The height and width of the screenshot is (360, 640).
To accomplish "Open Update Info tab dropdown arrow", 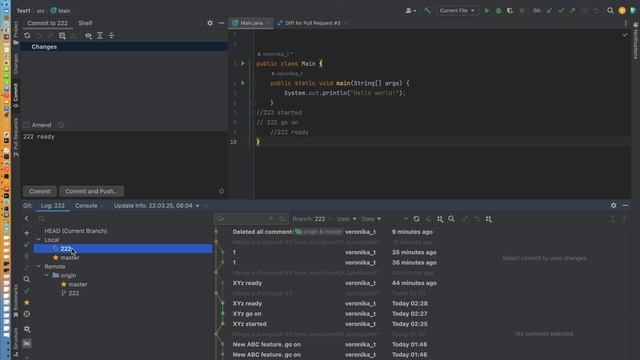I will 198,206.
